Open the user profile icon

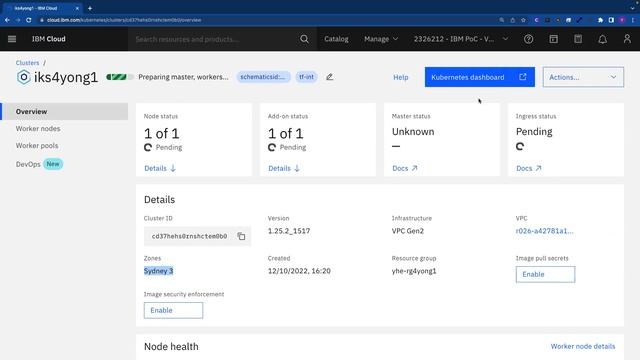coord(627,39)
